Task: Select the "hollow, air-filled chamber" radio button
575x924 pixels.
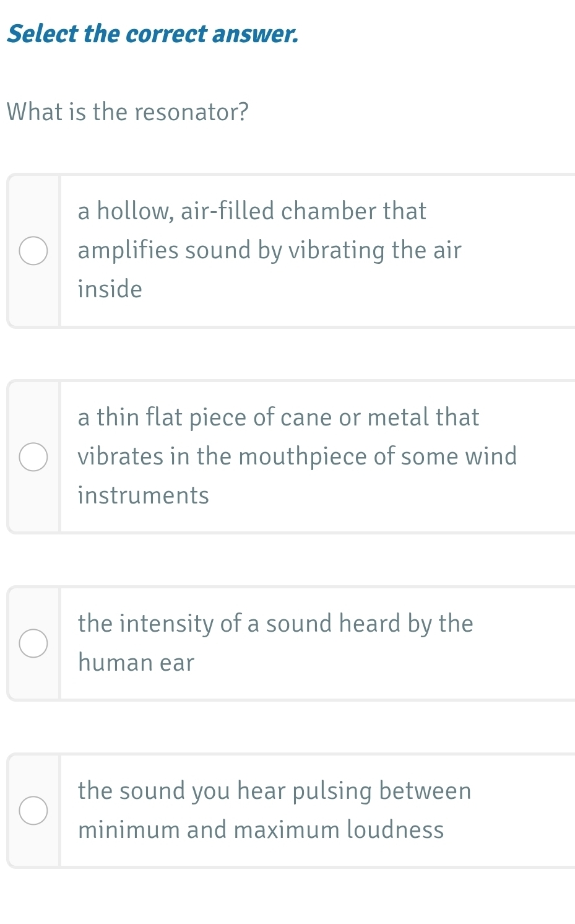Action: [x=33, y=251]
